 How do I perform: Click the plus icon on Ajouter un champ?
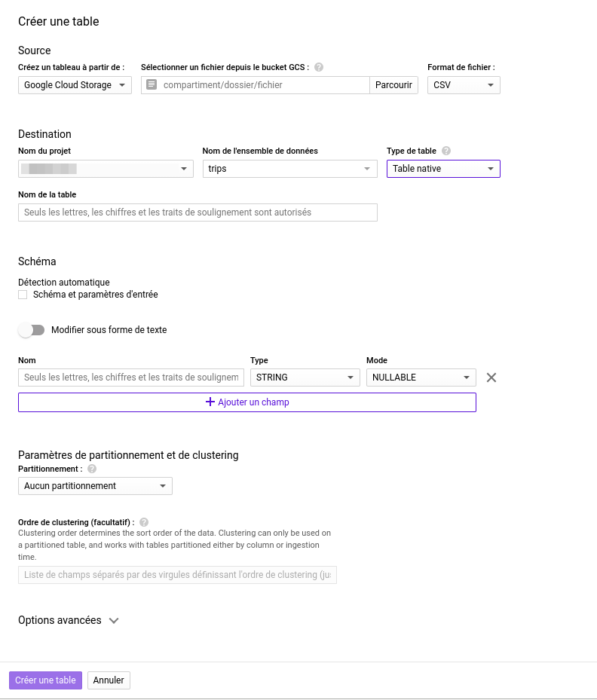[210, 402]
